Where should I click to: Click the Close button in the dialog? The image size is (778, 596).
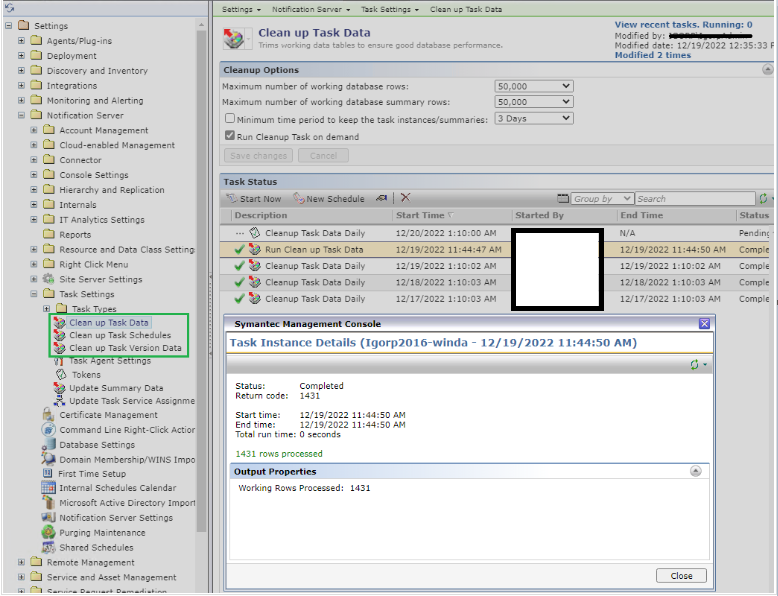pos(681,576)
